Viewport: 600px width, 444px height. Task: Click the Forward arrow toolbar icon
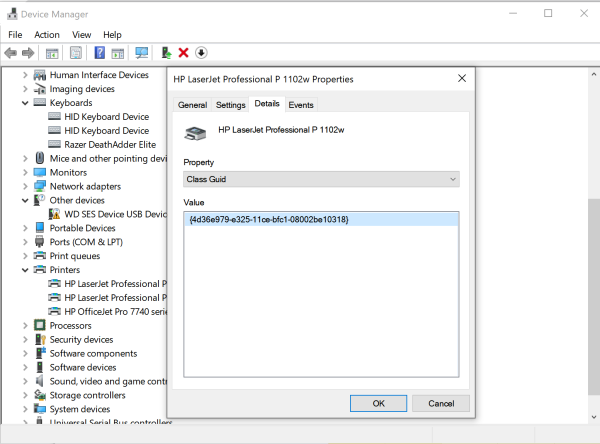(x=28, y=53)
